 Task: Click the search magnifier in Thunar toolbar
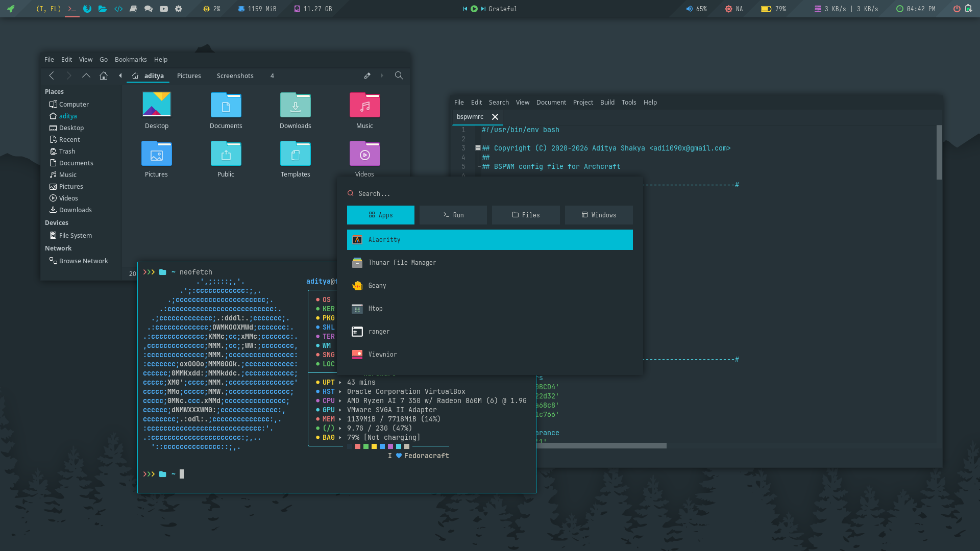[399, 76]
